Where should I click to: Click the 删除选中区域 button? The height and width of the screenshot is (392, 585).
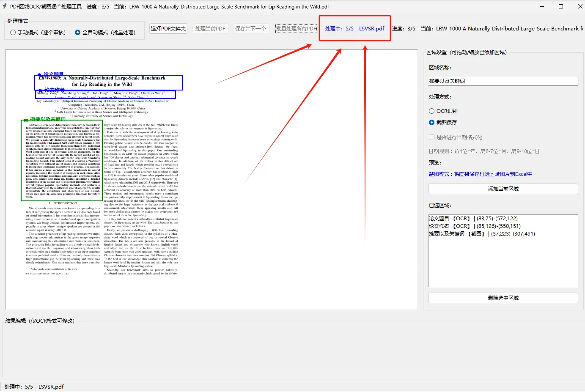click(503, 298)
